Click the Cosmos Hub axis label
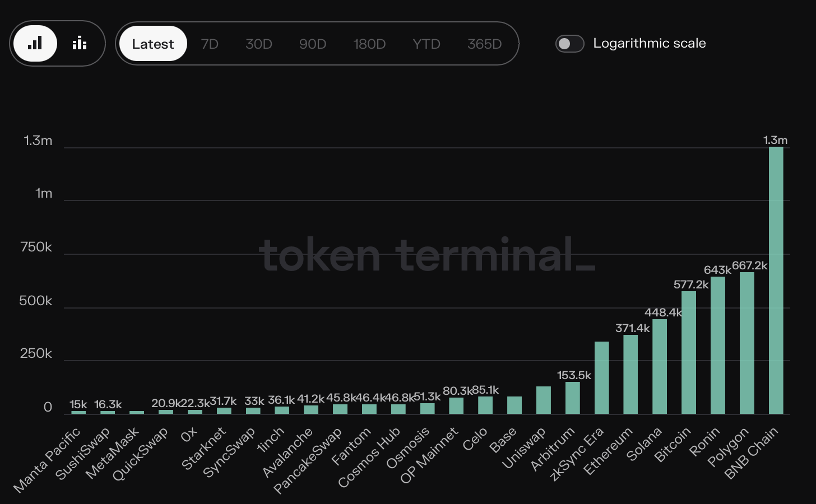The height and width of the screenshot is (504, 816). point(369,458)
